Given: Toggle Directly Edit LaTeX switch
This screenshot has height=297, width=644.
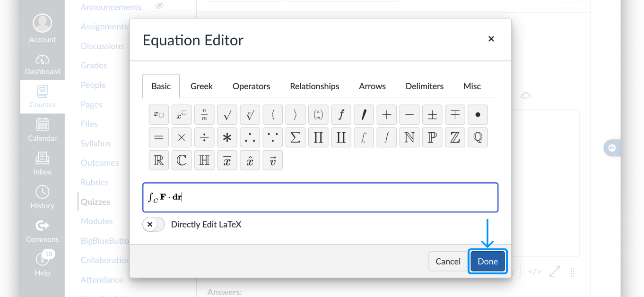Looking at the screenshot, I should click(x=153, y=224).
